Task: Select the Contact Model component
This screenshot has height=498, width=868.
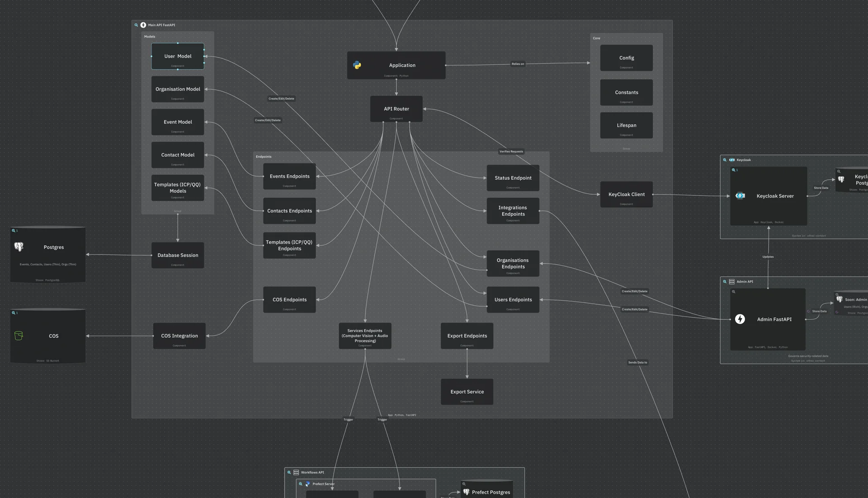Action: tap(177, 155)
